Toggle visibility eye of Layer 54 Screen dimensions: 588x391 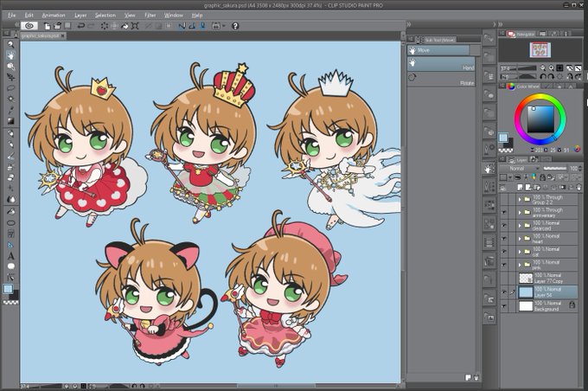click(503, 292)
